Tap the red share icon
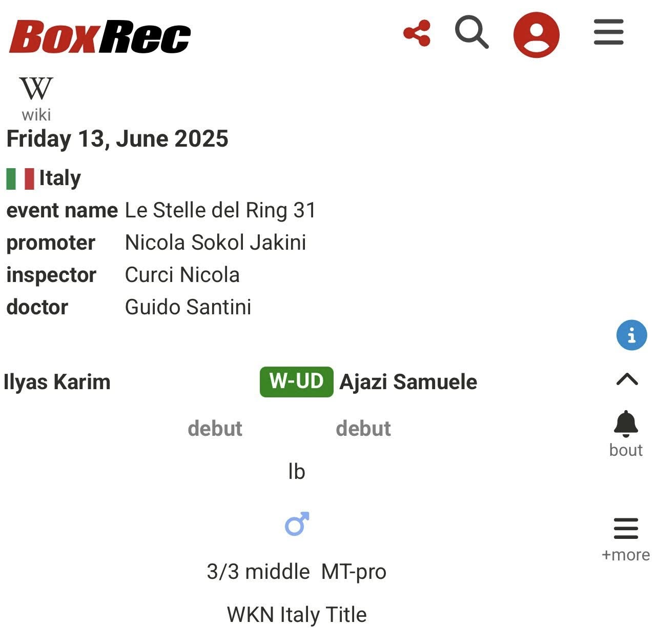This screenshot has height=644, width=658. point(417,34)
